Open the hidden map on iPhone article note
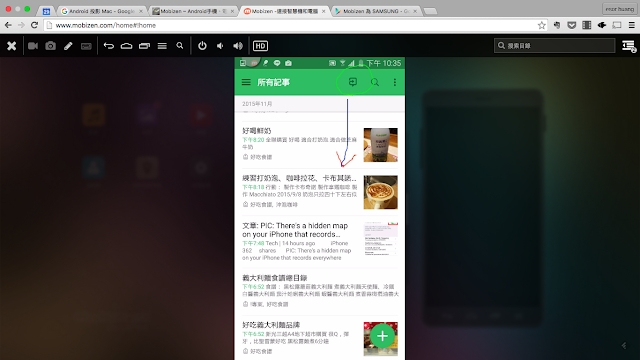Image resolution: width=640 pixels, height=360 pixels. [320, 242]
